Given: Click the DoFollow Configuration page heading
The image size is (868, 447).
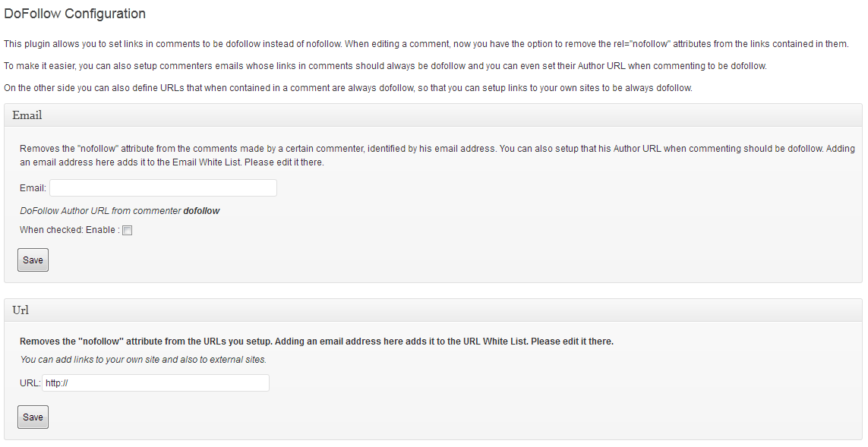Looking at the screenshot, I should point(75,14).
